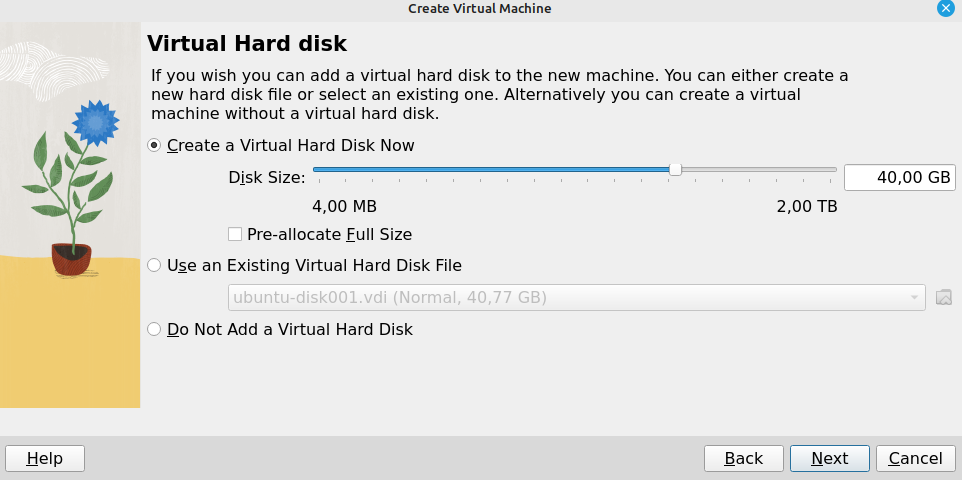Choose Use an Existing Virtual Hard Disk File

[x=154, y=265]
